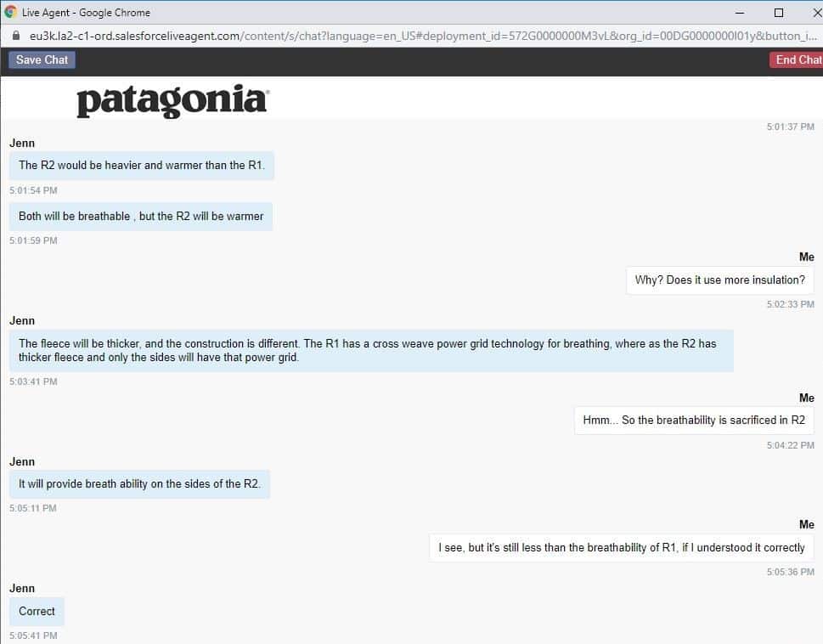
Task: Click the 5:02:33 PM timestamp
Action: click(x=791, y=304)
